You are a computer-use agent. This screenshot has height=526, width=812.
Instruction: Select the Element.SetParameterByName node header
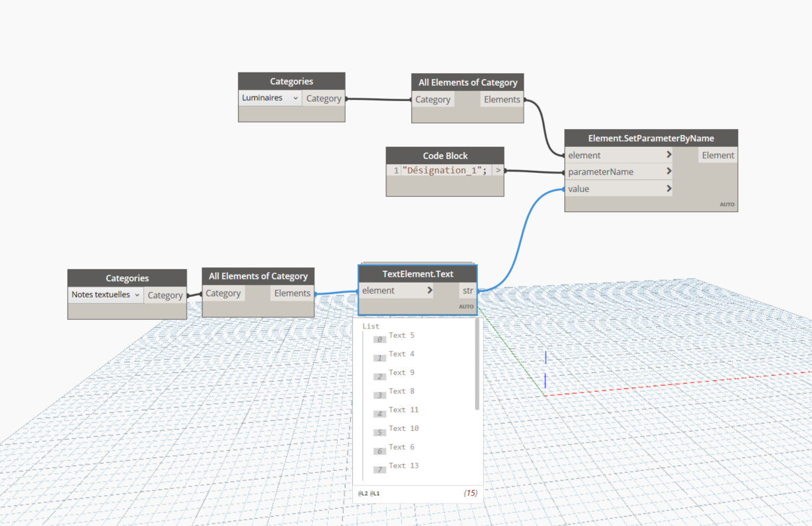pyautogui.click(x=651, y=138)
